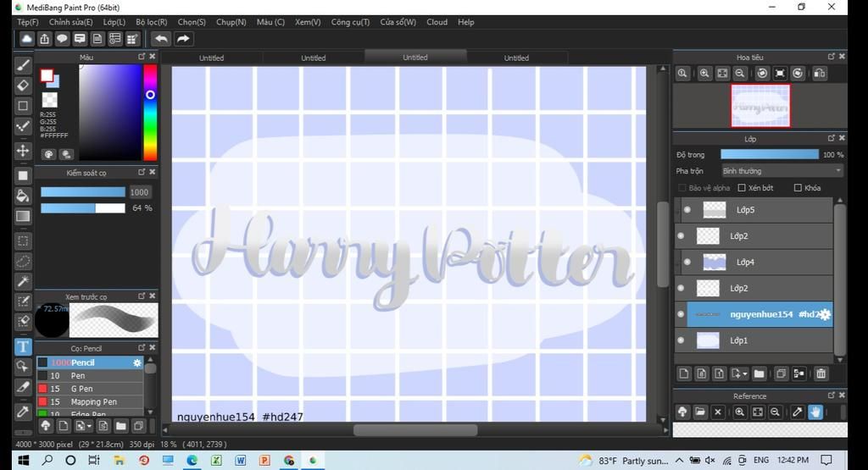Click the export icon in top toolbar

(x=44, y=39)
